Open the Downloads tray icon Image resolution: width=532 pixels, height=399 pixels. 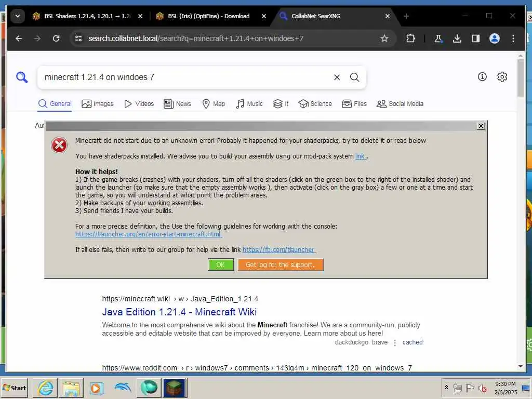pos(457,38)
